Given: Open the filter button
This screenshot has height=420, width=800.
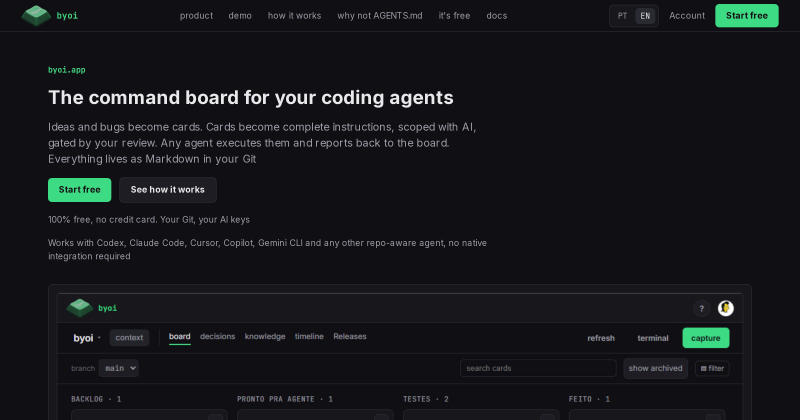Looking at the screenshot, I should pyautogui.click(x=712, y=368).
